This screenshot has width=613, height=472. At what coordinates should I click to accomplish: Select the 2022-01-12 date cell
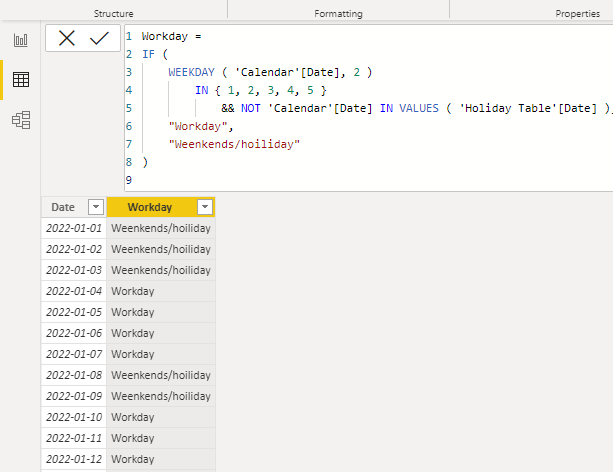click(x=74, y=459)
